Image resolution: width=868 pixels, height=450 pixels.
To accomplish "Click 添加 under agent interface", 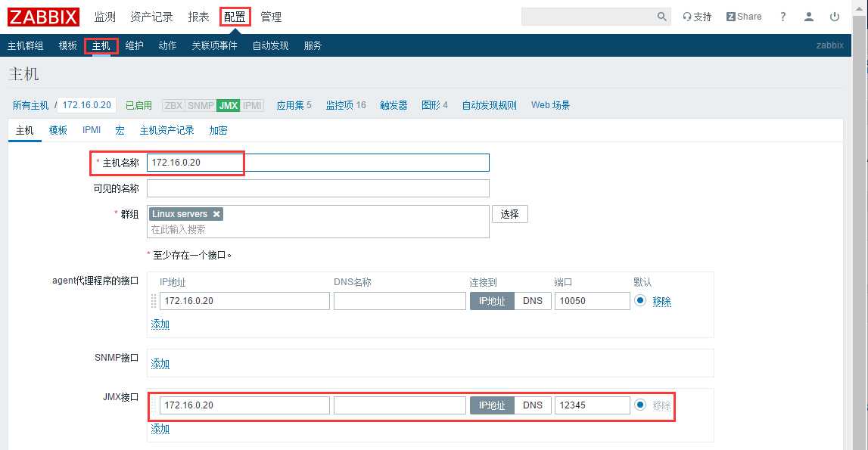I will (160, 324).
